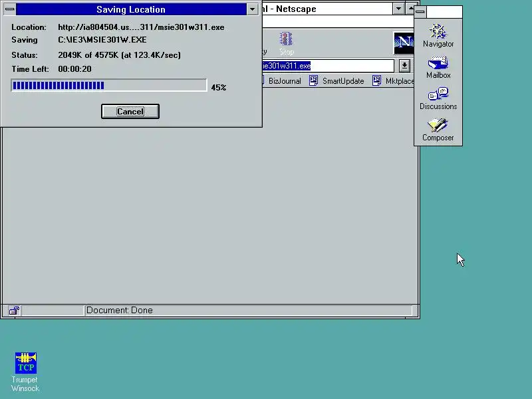Viewport: 532px width, 399px height.
Task: Click the security padlock status icon
Action: coord(14,310)
